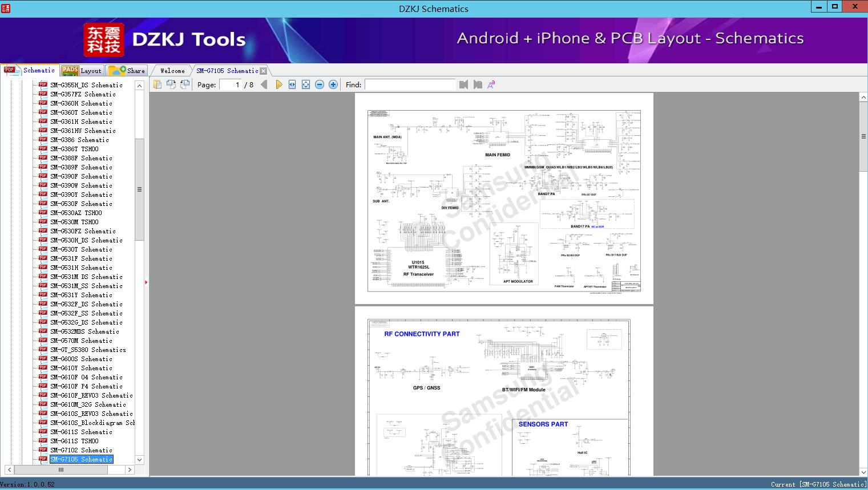Image resolution: width=868 pixels, height=490 pixels.
Task: Fit whole page in view
Action: click(306, 84)
